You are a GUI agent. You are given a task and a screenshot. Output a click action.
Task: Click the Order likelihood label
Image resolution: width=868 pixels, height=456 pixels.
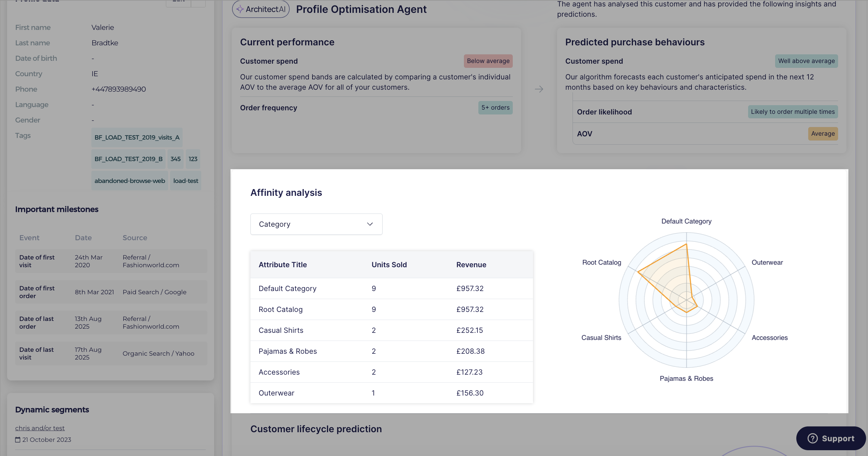click(604, 112)
